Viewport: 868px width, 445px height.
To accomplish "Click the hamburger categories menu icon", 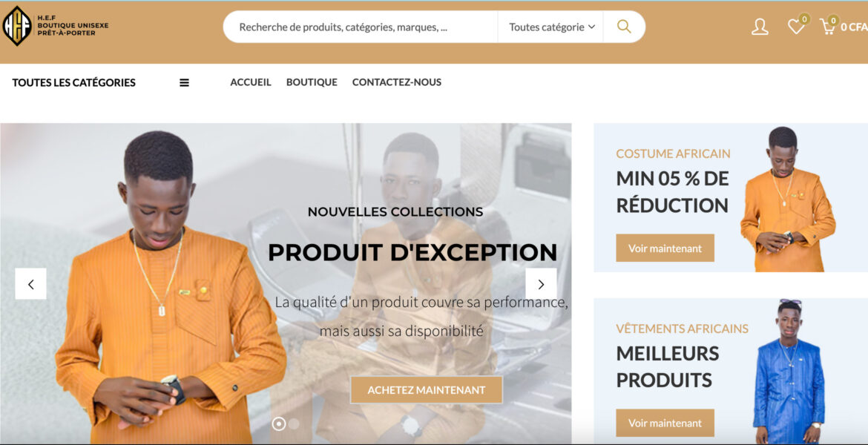I will 184,82.
